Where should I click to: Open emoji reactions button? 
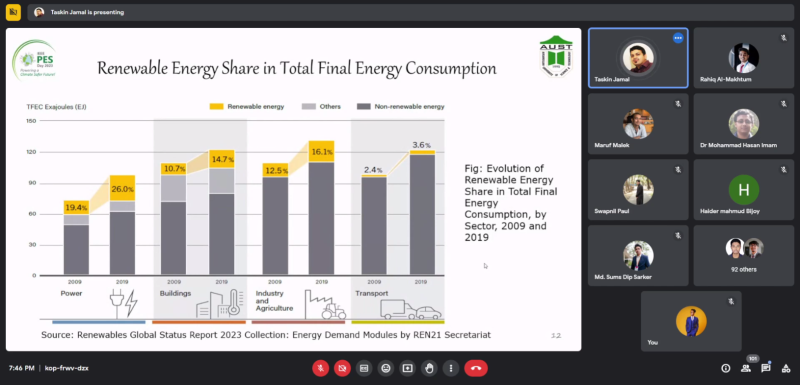coord(386,368)
